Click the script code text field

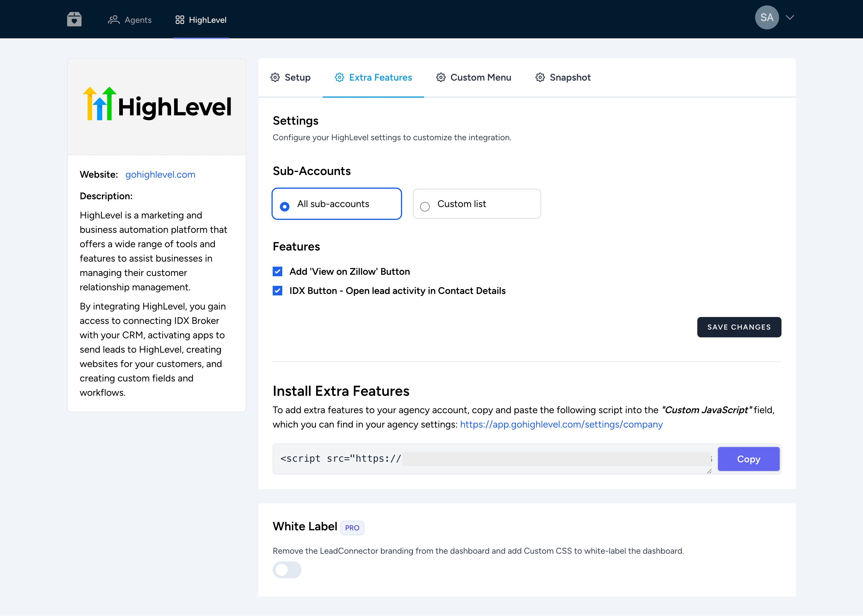(x=493, y=459)
